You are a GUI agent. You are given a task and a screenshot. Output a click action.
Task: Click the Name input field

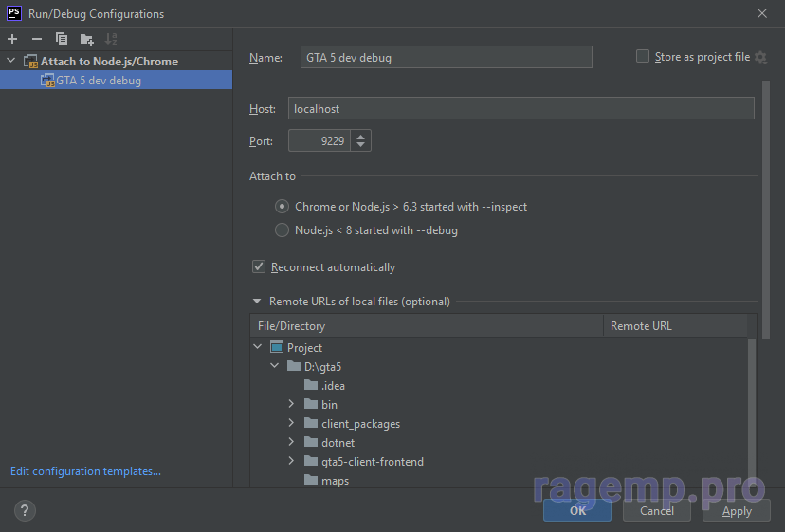(x=447, y=57)
